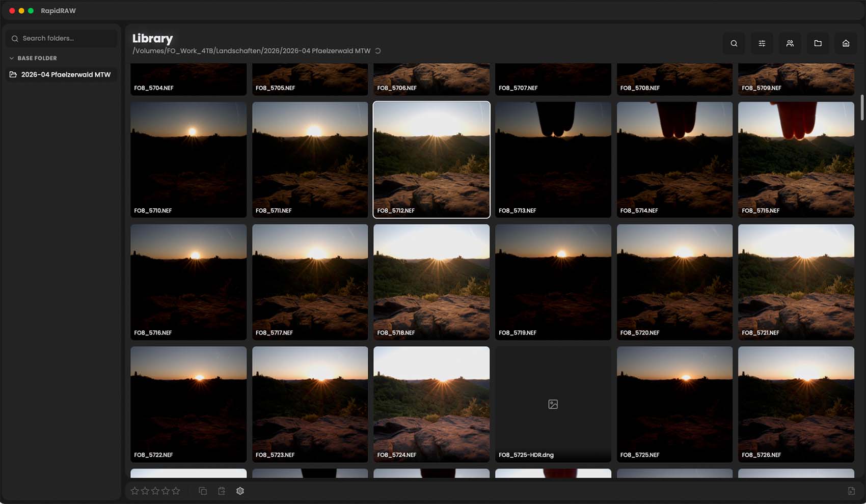The image size is (866, 504).
Task: Select thumbnail FO8_5718.NEF
Action: coord(431,282)
